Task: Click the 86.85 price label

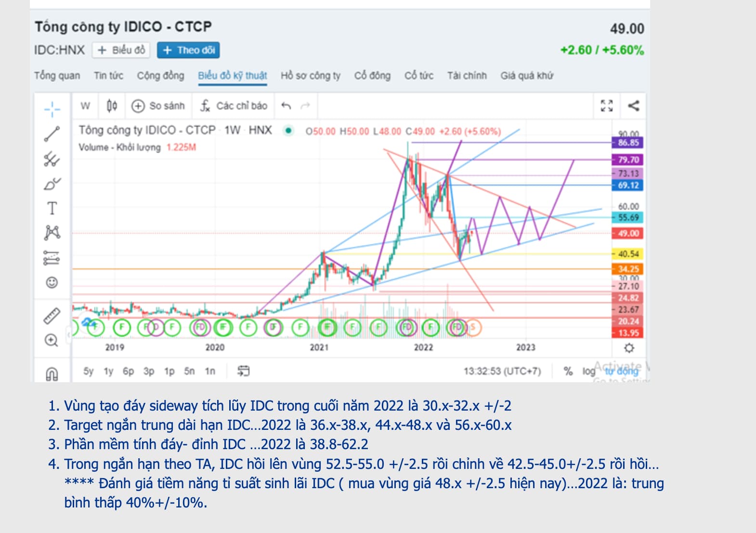Action: click(628, 143)
